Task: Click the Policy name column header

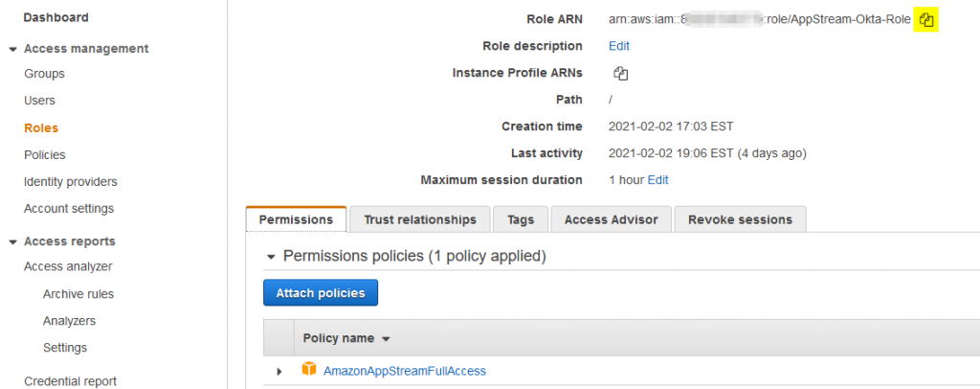Action: tap(339, 338)
